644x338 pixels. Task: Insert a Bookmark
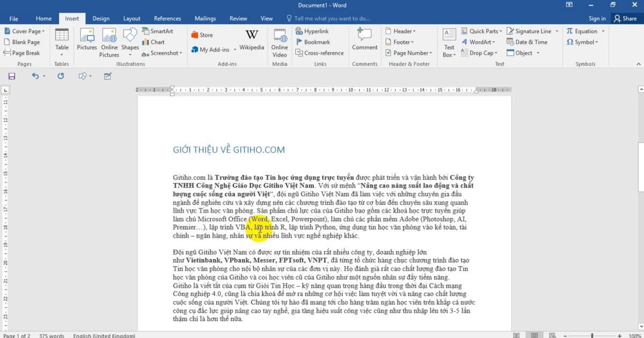318,42
